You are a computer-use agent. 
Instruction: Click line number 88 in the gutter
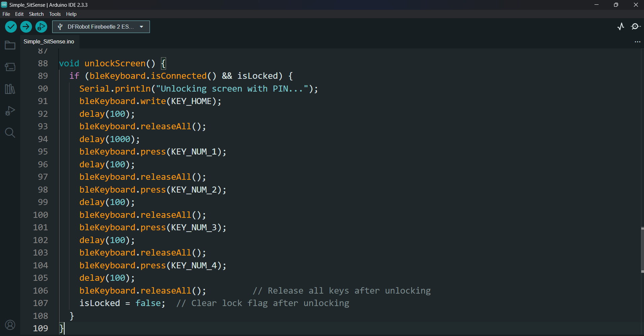(x=43, y=63)
